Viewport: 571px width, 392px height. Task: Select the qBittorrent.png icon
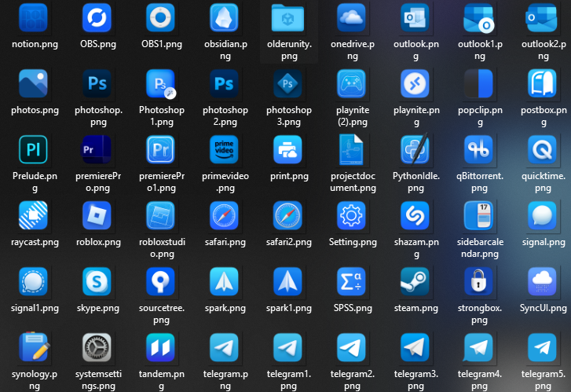click(478, 149)
